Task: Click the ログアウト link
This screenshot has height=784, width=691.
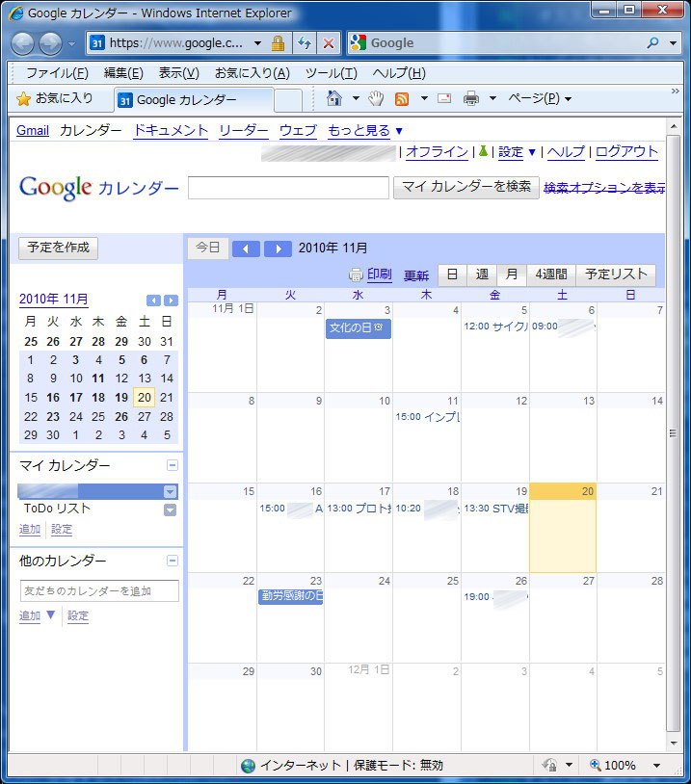Action: (627, 151)
